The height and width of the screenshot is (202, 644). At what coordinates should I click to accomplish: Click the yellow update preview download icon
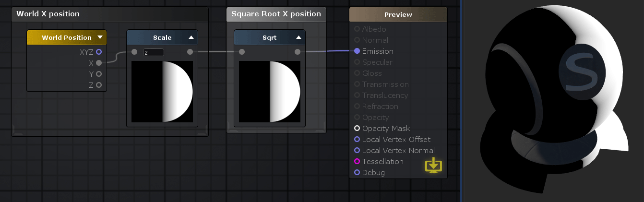(433, 165)
